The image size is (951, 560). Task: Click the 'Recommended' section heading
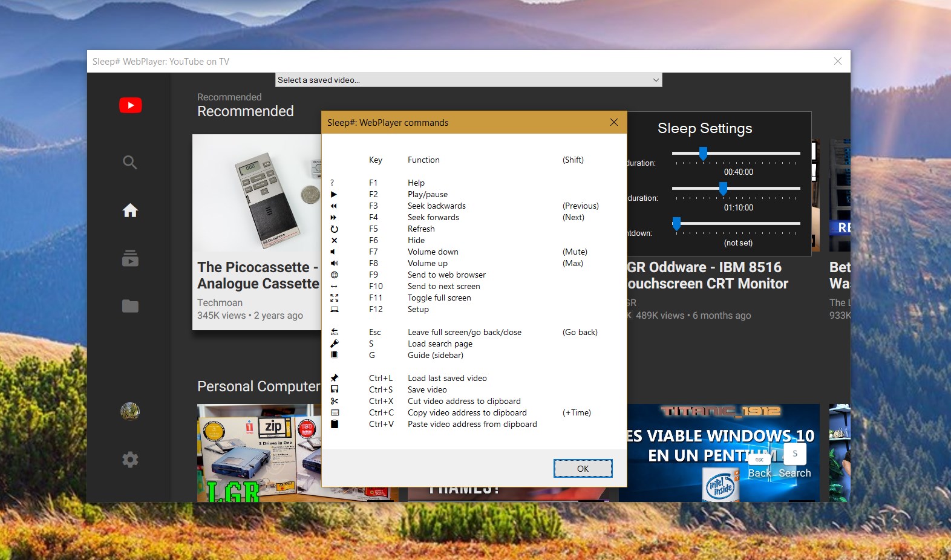pos(246,111)
